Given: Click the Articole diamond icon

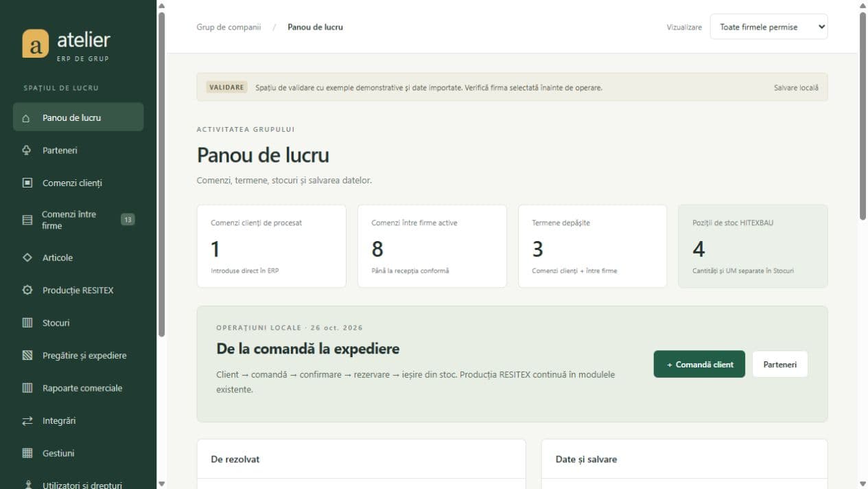Looking at the screenshot, I should coord(27,258).
